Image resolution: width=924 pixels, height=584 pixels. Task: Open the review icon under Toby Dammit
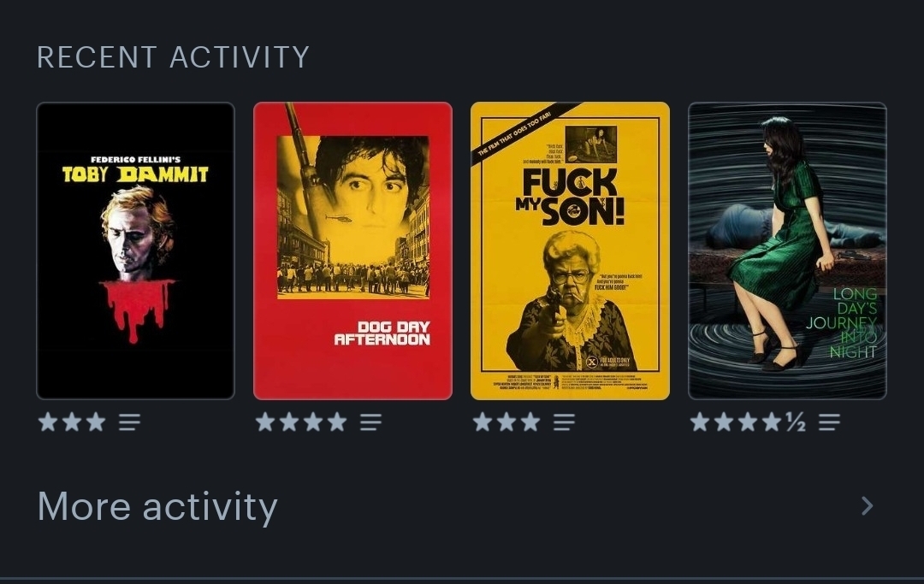click(130, 422)
